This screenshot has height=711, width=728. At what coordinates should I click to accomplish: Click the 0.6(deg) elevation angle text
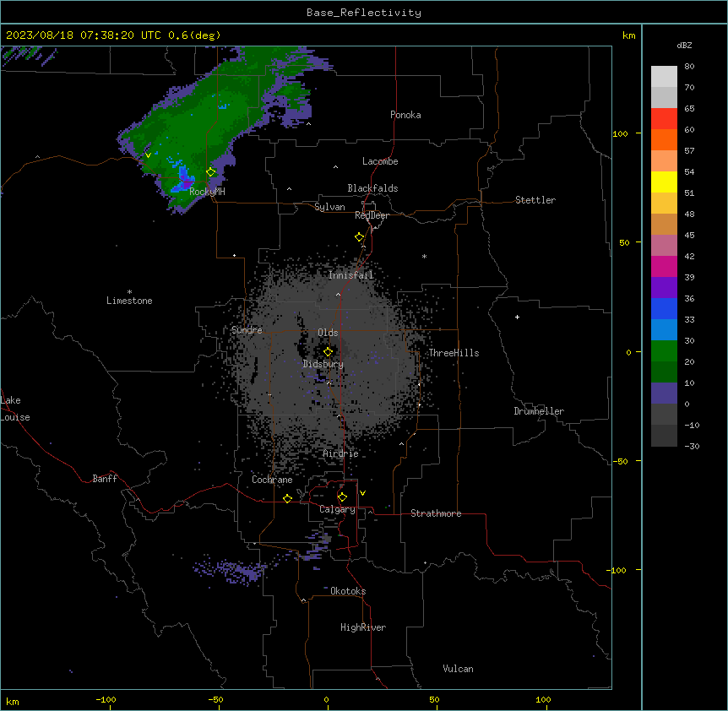click(x=194, y=35)
